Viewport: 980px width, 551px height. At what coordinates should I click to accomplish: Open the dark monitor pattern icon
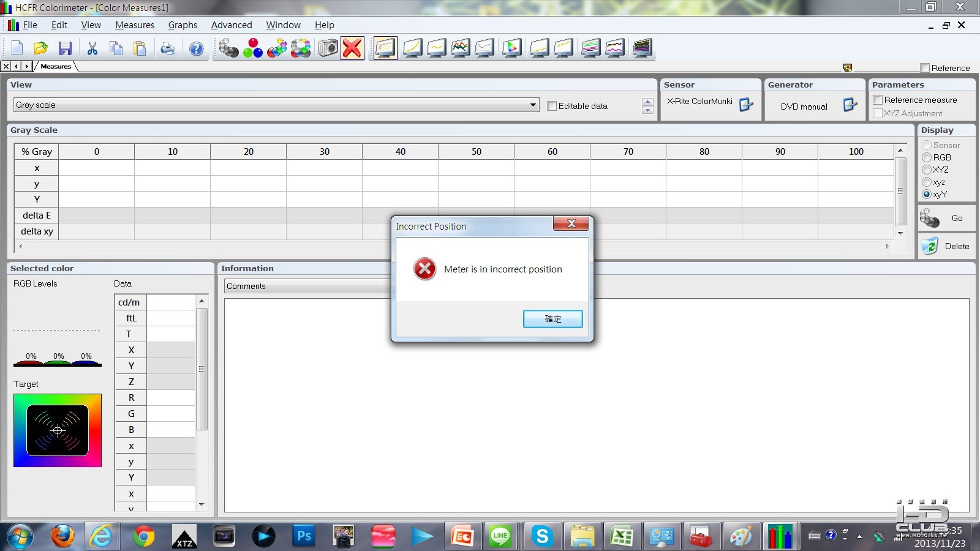click(642, 48)
